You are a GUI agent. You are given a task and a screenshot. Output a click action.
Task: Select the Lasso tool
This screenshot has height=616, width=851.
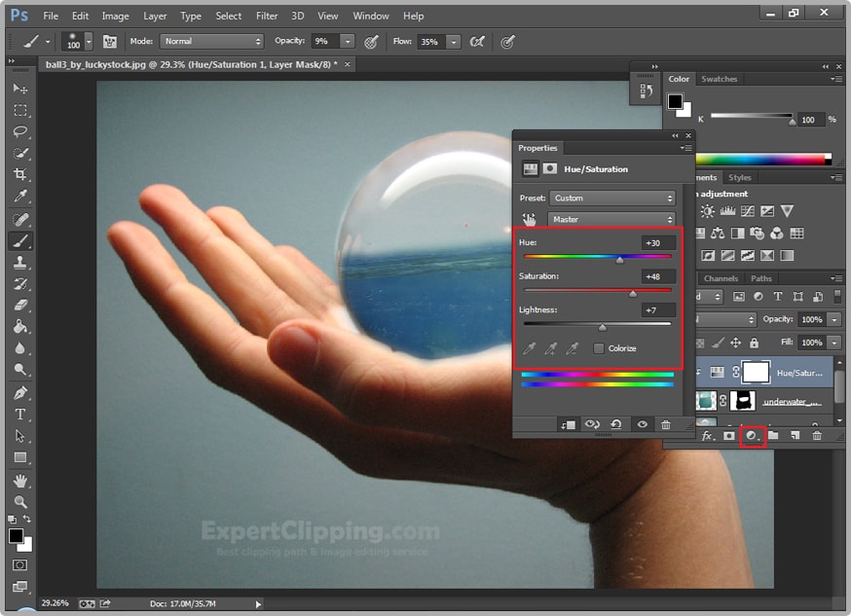[19, 131]
